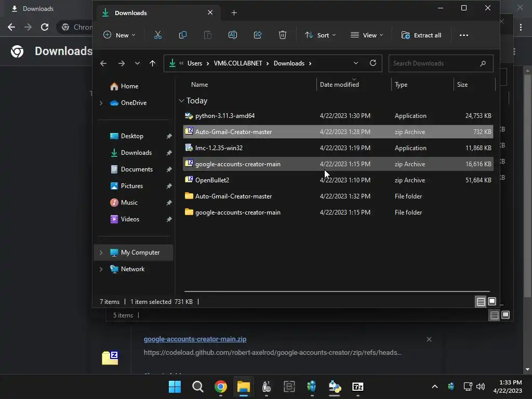Select Desktop in navigation pane
532x399 pixels.
pos(132,136)
